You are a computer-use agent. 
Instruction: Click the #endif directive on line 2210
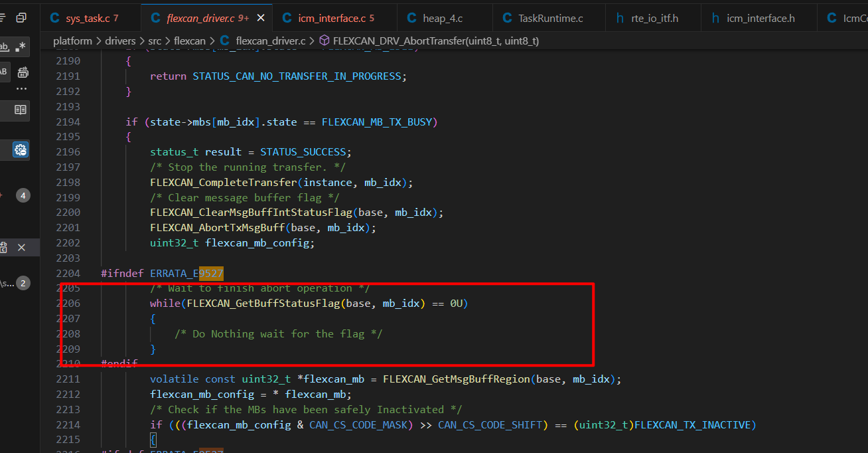point(119,363)
